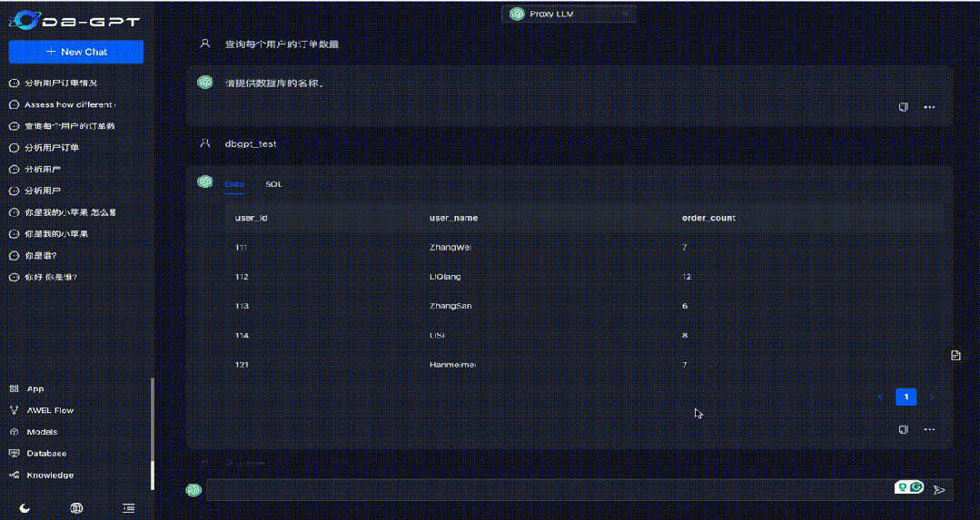This screenshot has height=520, width=980.
Task: Collapse the sidebar with the fold icon
Action: [x=129, y=508]
